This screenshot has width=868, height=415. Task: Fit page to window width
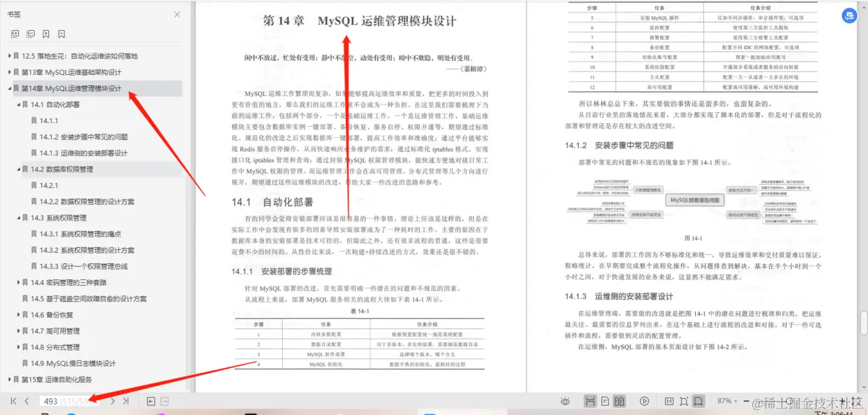(x=698, y=401)
